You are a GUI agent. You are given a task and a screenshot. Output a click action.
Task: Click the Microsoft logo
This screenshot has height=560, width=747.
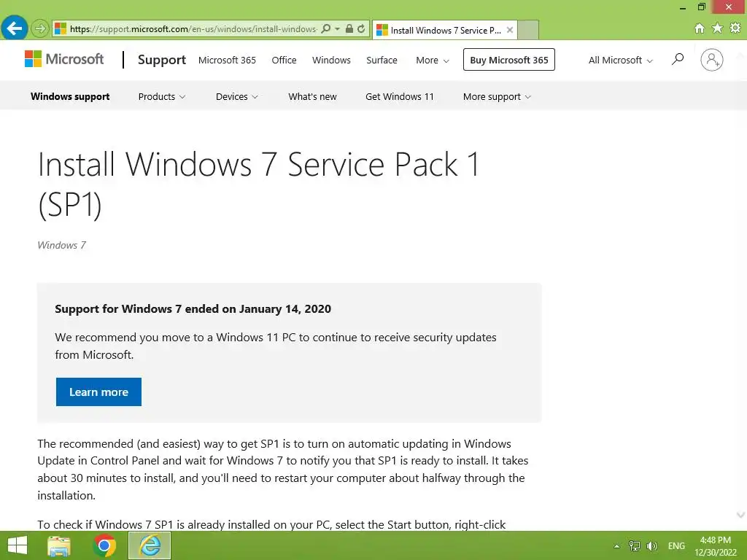pyautogui.click(x=64, y=59)
